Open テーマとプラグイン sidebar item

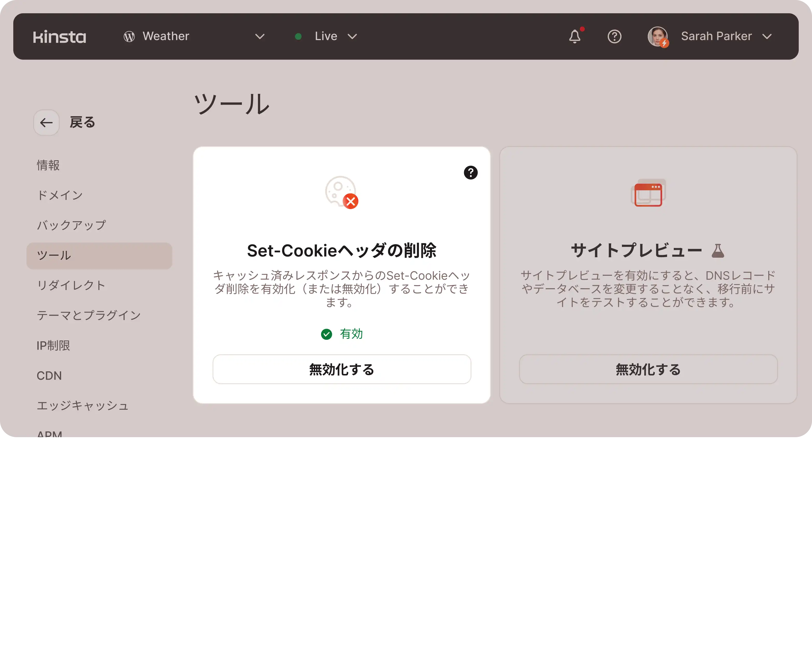pyautogui.click(x=89, y=315)
